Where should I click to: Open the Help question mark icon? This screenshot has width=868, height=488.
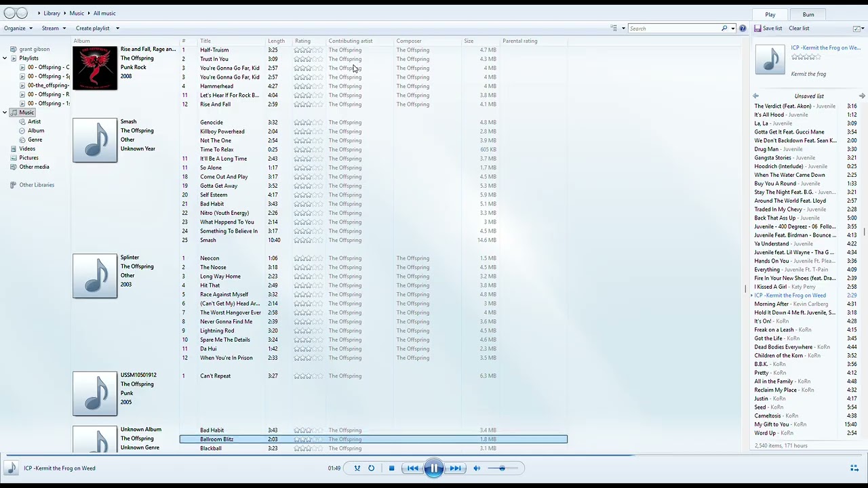click(743, 28)
